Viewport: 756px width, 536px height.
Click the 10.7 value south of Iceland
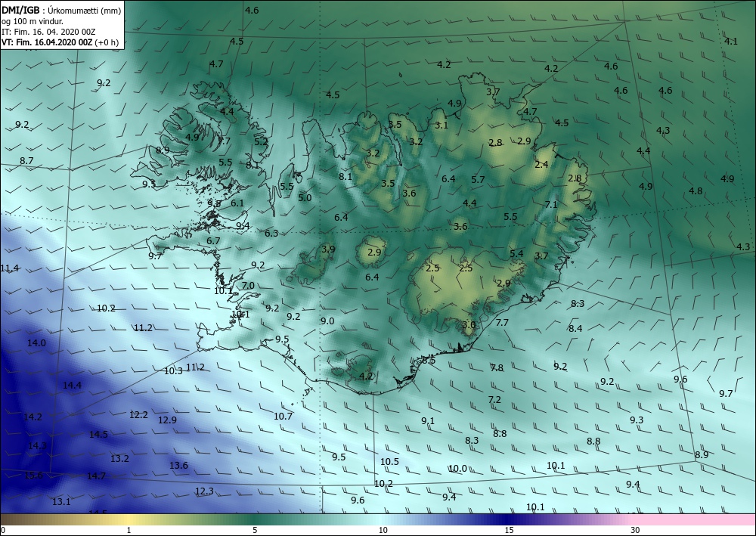283,416
